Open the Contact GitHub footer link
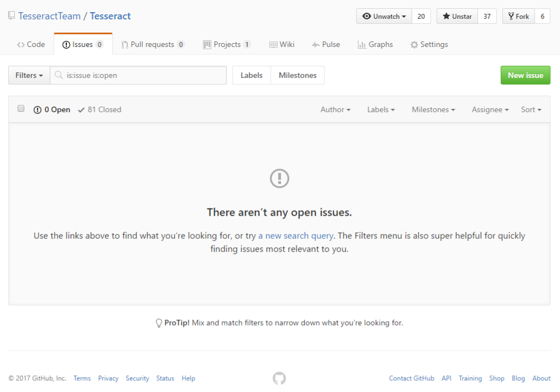Image resolution: width=560 pixels, height=392 pixels. click(412, 378)
